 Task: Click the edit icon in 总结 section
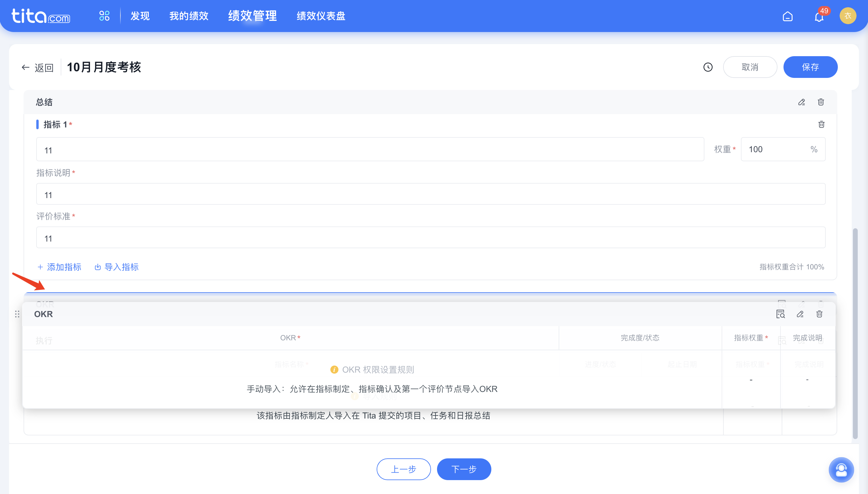(802, 101)
